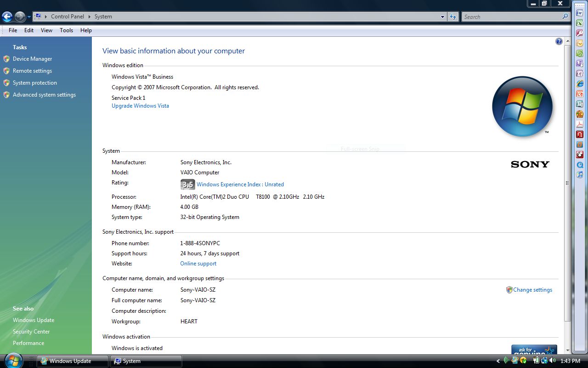Click Change settings for computer name
588x368 pixels.
coord(532,290)
